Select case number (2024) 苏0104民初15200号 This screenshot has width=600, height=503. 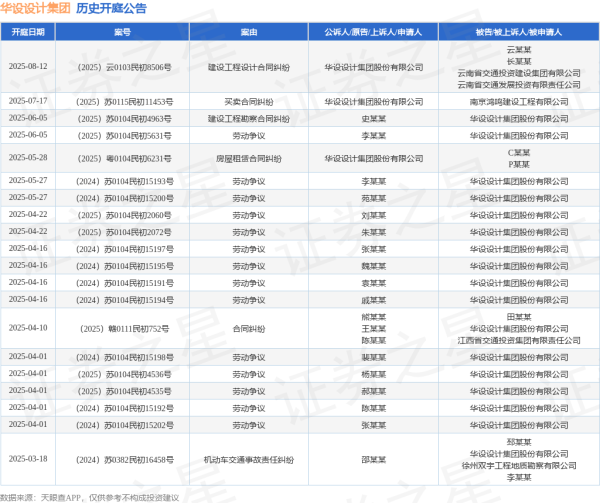(124, 198)
